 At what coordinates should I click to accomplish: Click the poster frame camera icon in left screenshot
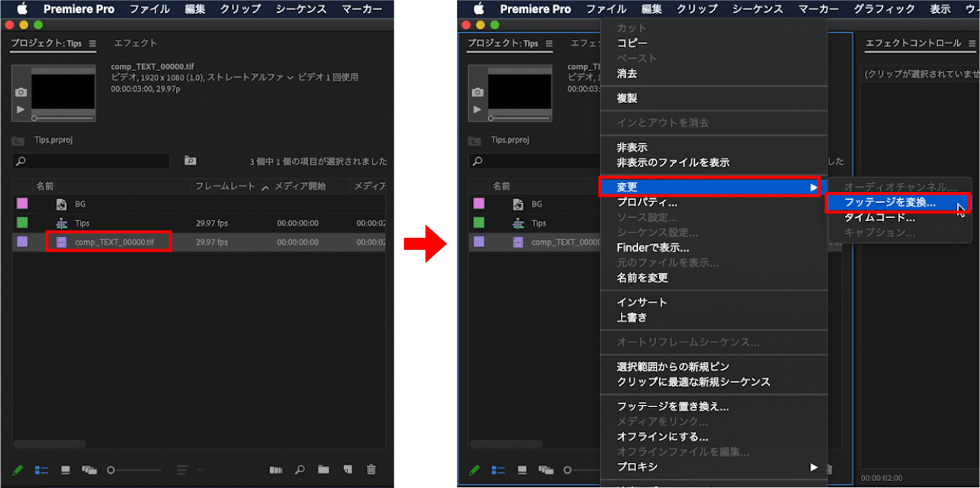(21, 91)
